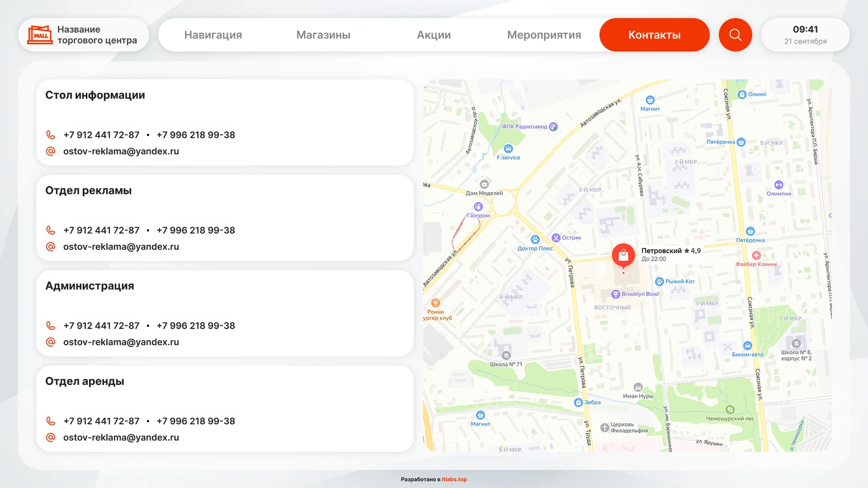The image size is (868, 488).
Task: Select the Чемошурский лес park marker
Action: pyautogui.click(x=730, y=410)
